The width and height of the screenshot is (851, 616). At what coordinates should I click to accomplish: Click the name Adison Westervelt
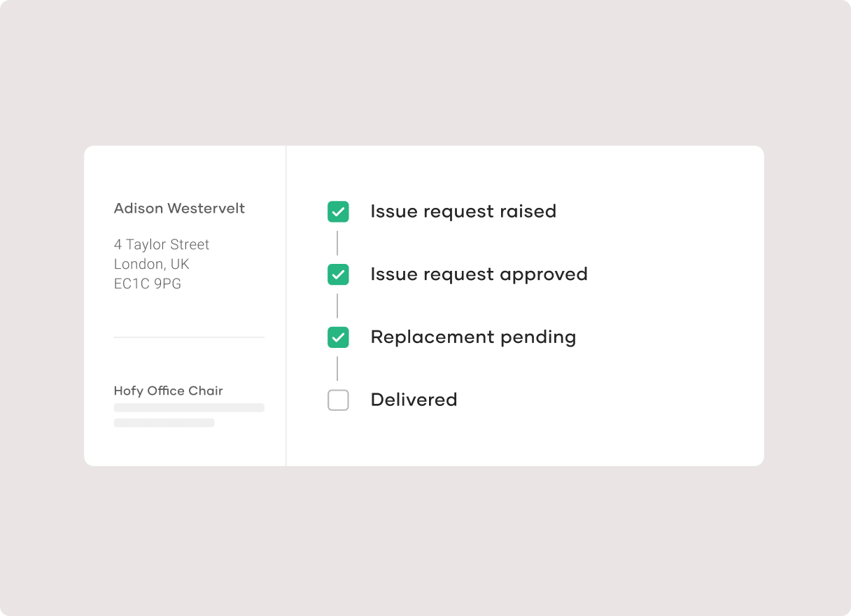click(x=179, y=209)
